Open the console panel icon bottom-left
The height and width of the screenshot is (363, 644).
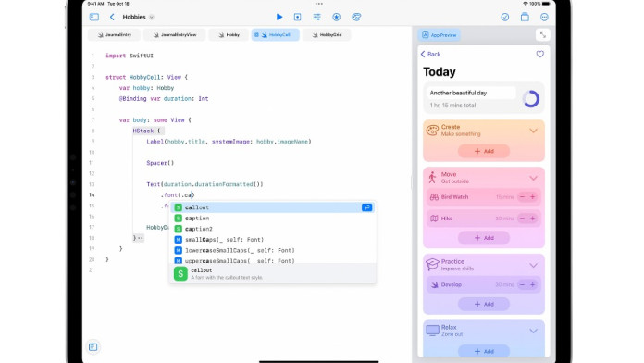[x=93, y=347]
